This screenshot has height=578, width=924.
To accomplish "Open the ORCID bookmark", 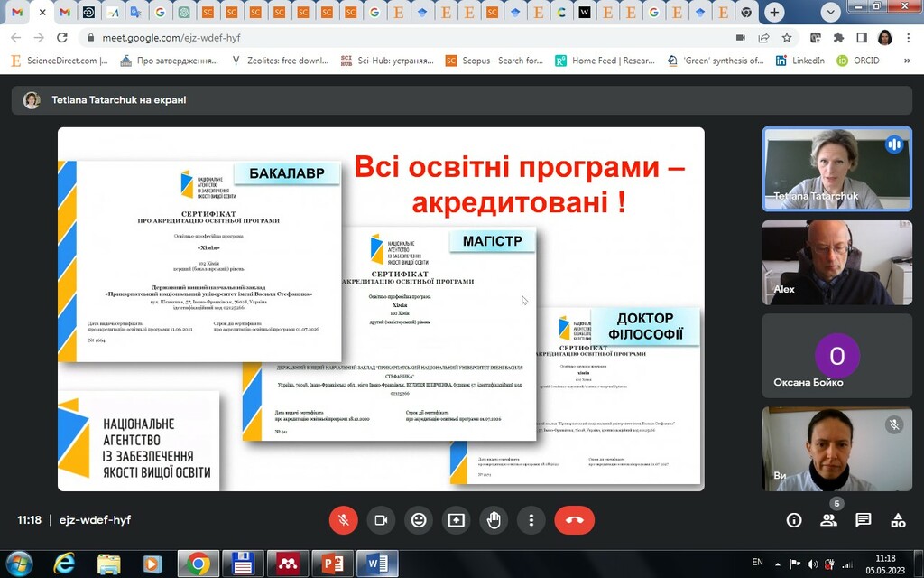I will pos(859,61).
